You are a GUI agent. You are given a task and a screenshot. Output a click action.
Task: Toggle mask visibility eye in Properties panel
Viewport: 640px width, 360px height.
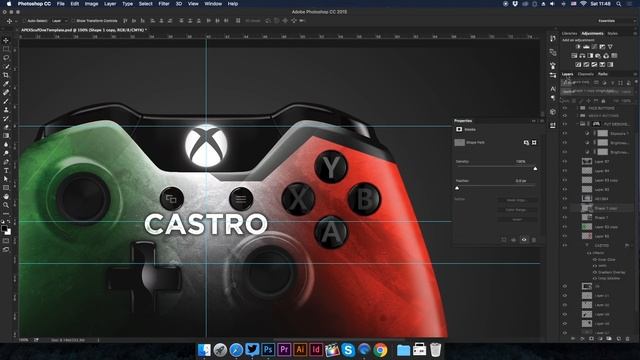point(524,240)
